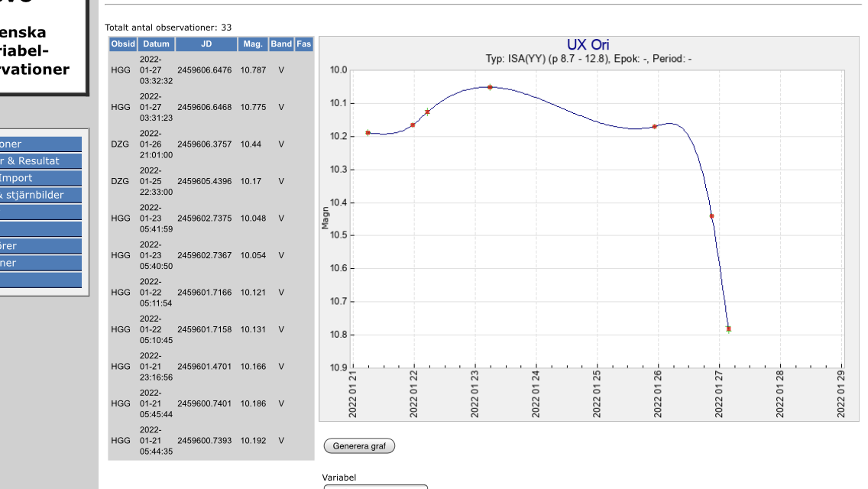Select the table row with magnitude 10.048
The width and height of the screenshot is (868, 489).
click(211, 219)
